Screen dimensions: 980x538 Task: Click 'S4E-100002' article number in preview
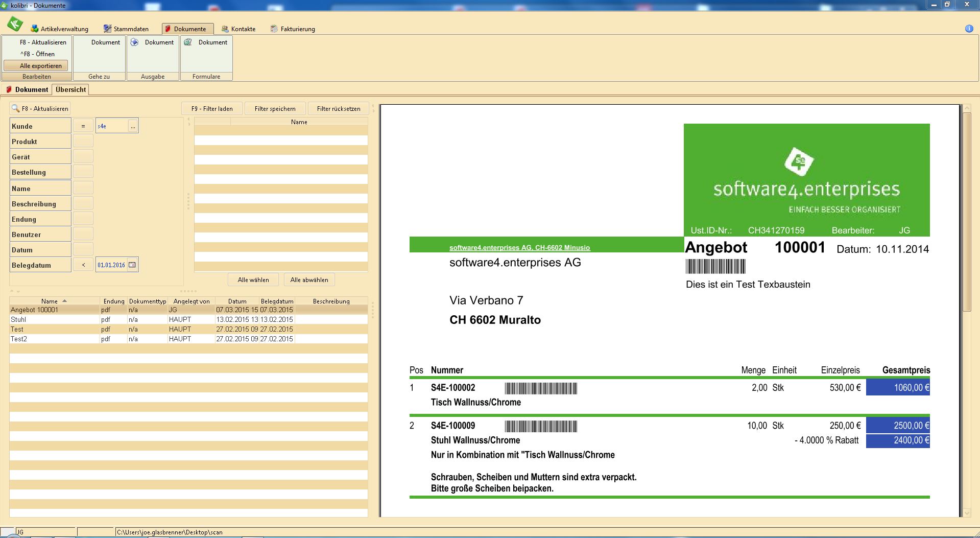tap(453, 388)
